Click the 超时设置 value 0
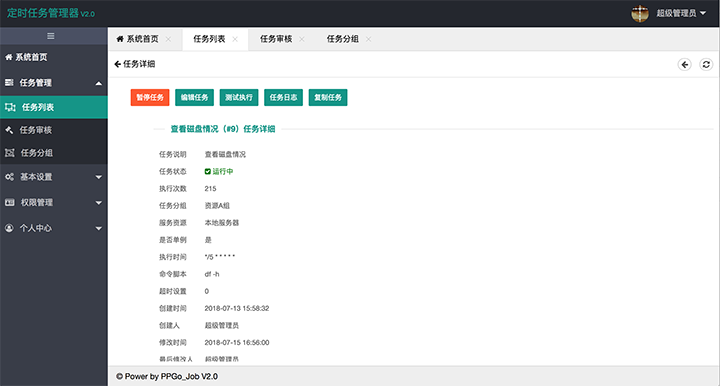This screenshot has height=386, width=720. 207,291
